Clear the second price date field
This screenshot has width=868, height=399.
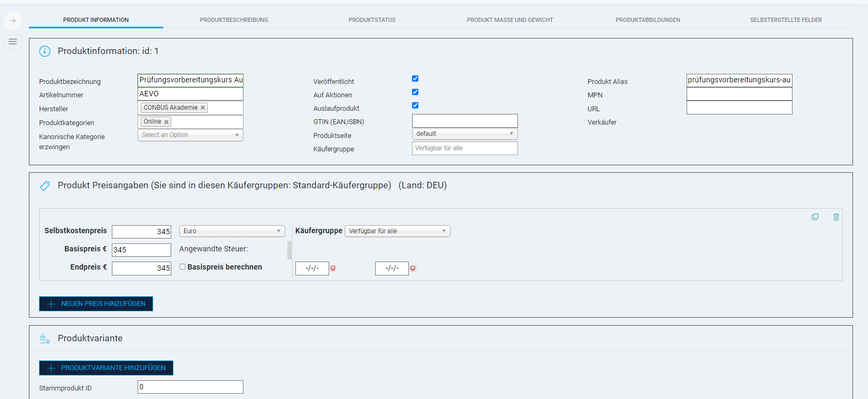413,268
